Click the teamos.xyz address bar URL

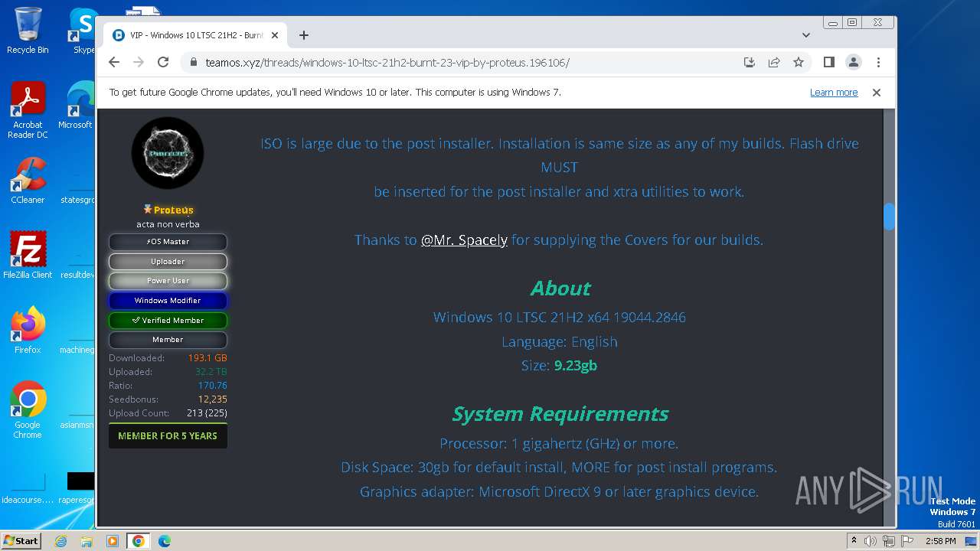(387, 63)
